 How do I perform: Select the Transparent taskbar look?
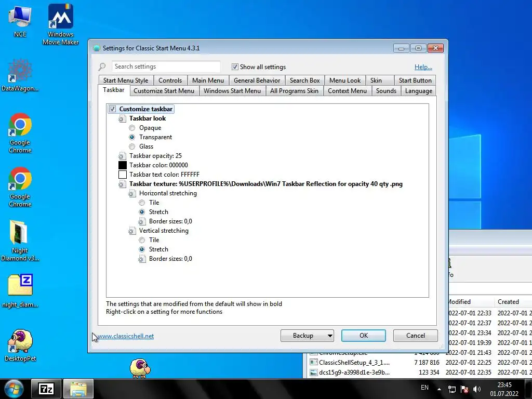point(132,137)
